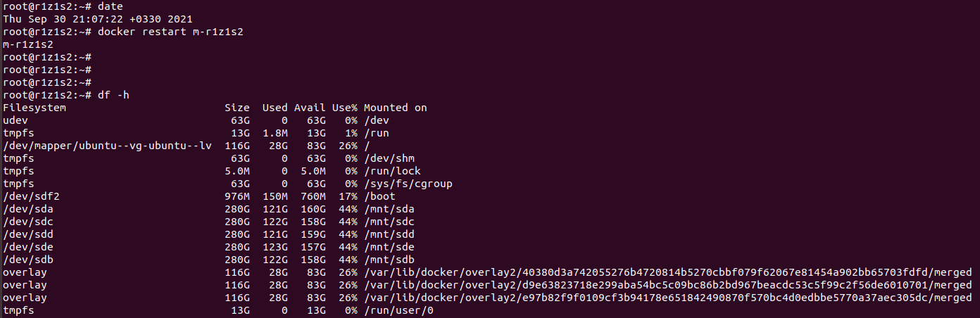This screenshot has width=980, height=318.
Task: Click the Use% column header
Action: (x=345, y=108)
